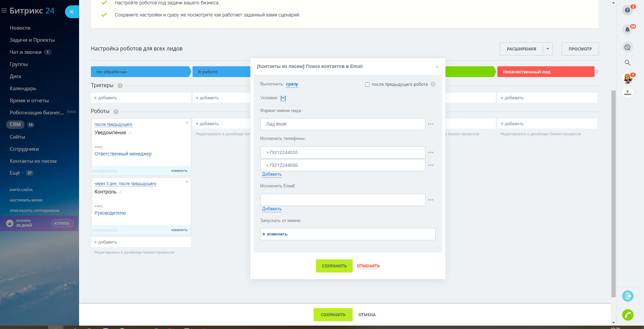Click 'копировать' on the Контроль card

click(x=105, y=230)
